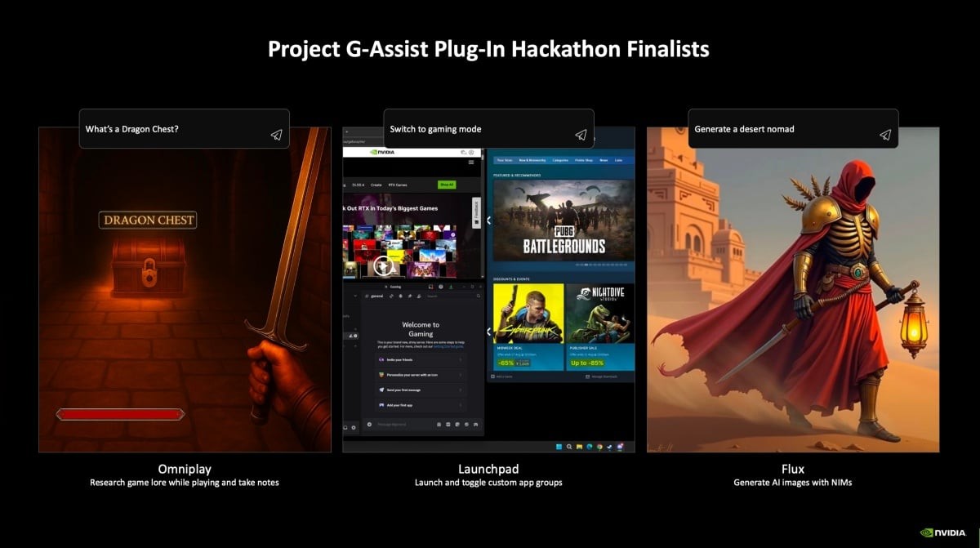Expand the chevron on Invite your friends row
980x548 pixels.
[461, 359]
